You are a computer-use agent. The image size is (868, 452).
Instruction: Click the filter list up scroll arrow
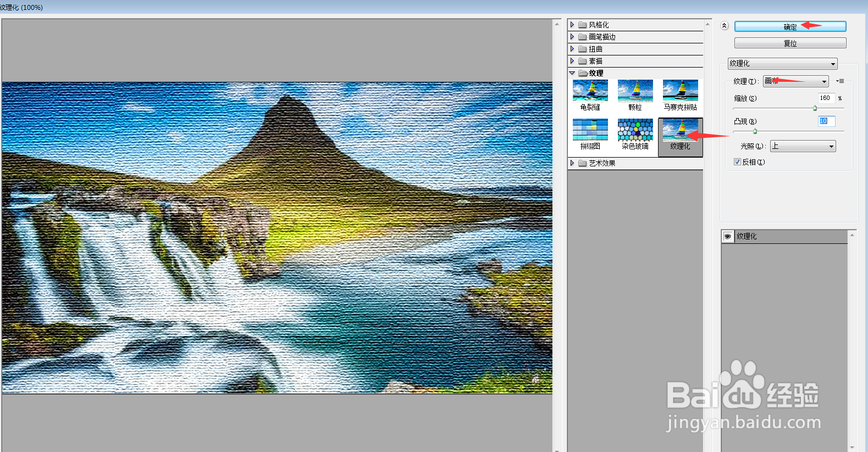pos(707,25)
